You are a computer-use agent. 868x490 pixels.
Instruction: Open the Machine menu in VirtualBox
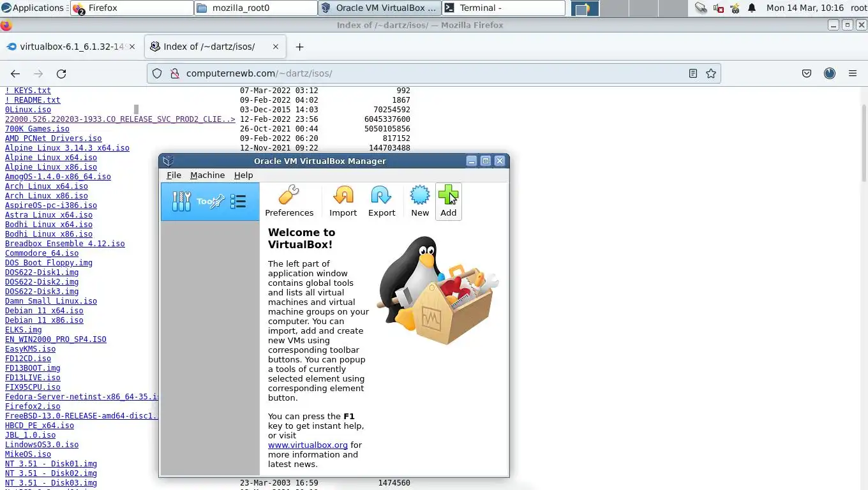tap(207, 175)
